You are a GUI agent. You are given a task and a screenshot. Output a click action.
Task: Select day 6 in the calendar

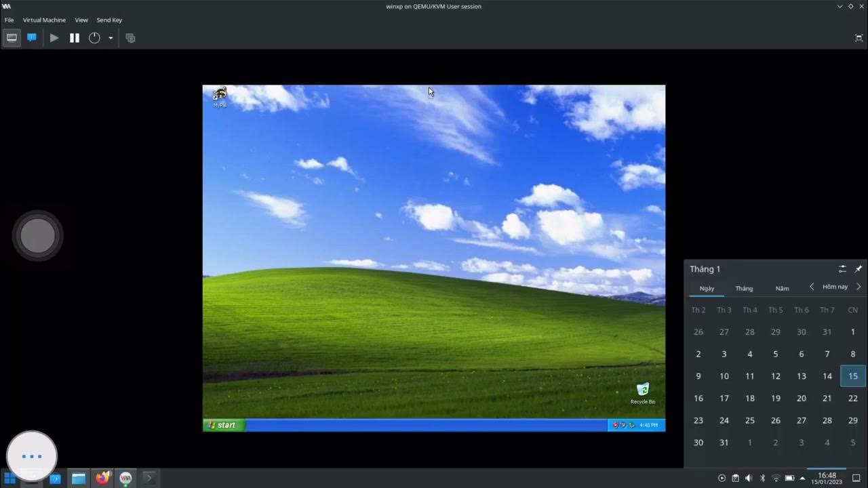[802, 354]
